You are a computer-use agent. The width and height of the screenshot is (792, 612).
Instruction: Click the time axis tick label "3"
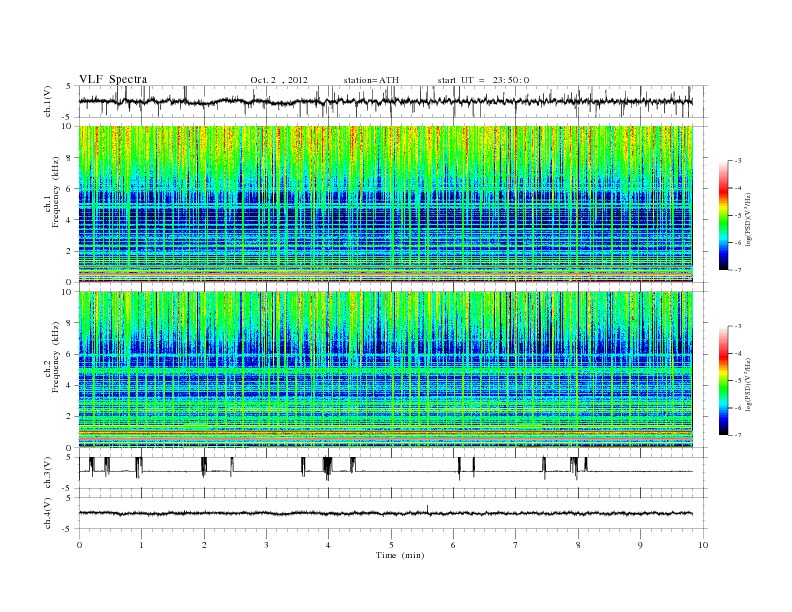[266, 545]
